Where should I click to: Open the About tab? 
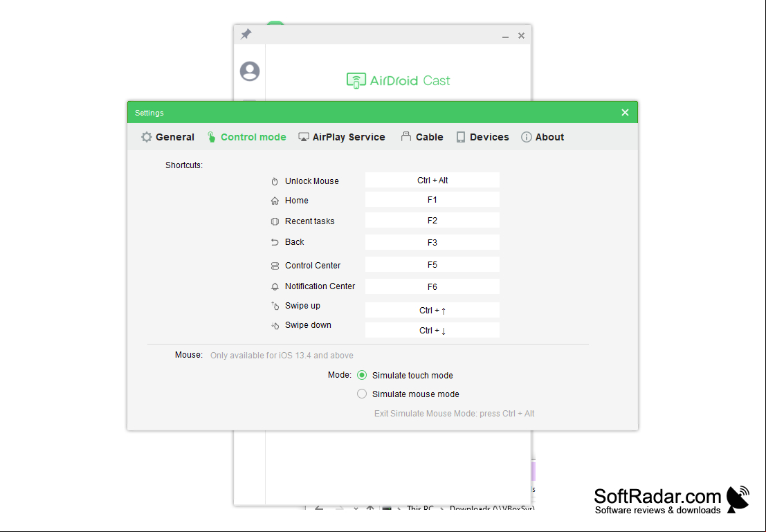click(542, 137)
